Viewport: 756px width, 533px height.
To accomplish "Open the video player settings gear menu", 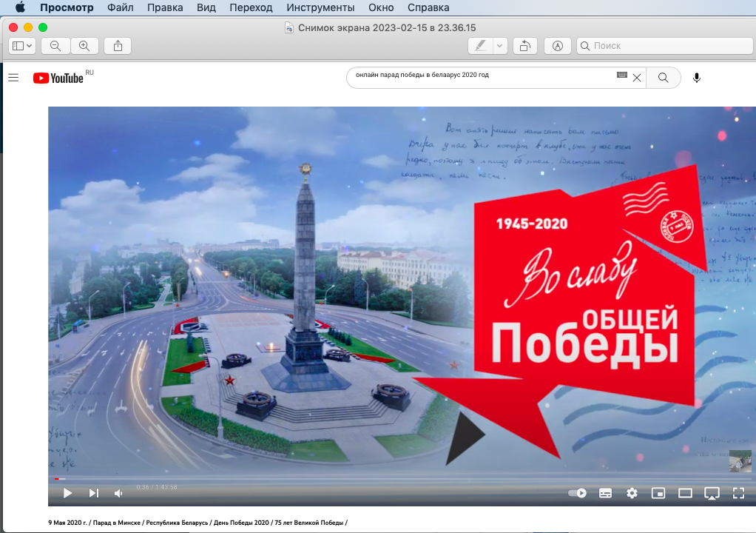I will pyautogui.click(x=632, y=493).
